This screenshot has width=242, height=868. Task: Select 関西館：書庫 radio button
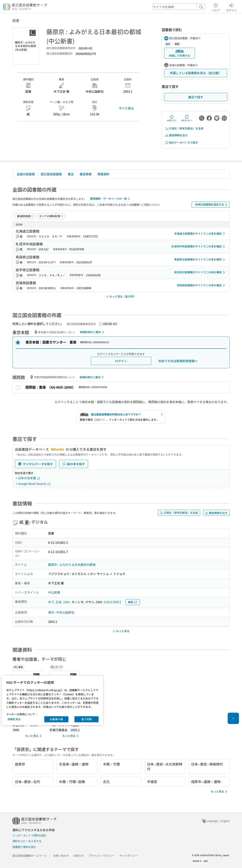point(18,387)
